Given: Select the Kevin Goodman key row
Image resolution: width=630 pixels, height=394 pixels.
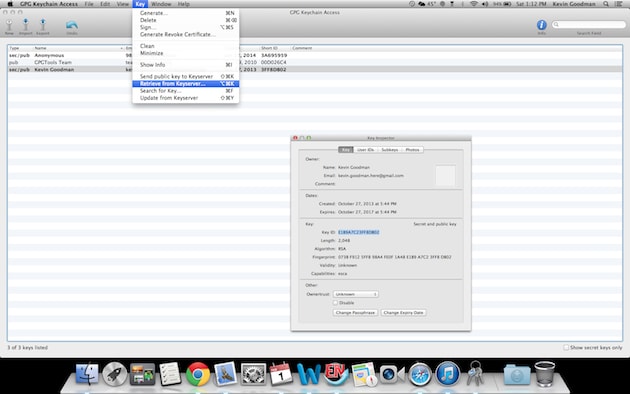Looking at the screenshot, I should 315,69.
